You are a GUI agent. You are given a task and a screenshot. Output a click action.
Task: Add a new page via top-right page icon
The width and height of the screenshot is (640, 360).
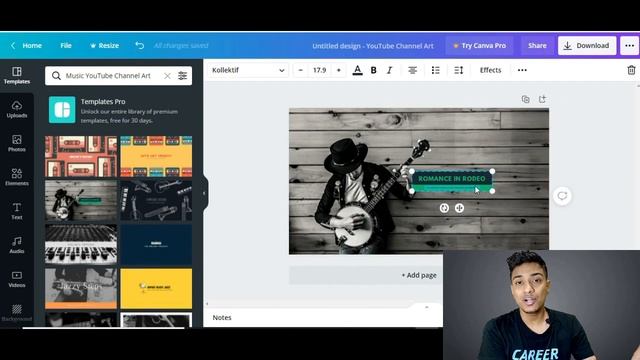coord(542,99)
